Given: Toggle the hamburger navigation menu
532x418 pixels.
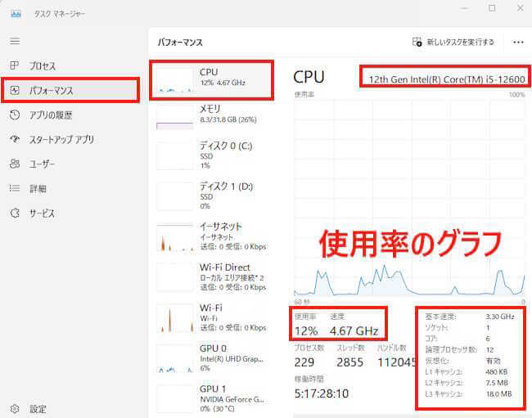Looking at the screenshot, I should (x=15, y=42).
